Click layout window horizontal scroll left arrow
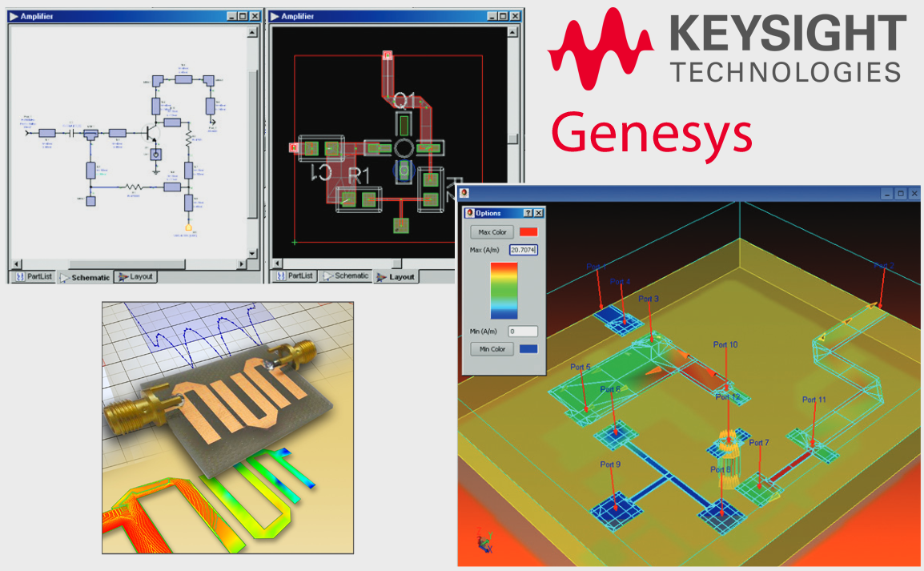Image resolution: width=924 pixels, height=571 pixels. tap(278, 263)
